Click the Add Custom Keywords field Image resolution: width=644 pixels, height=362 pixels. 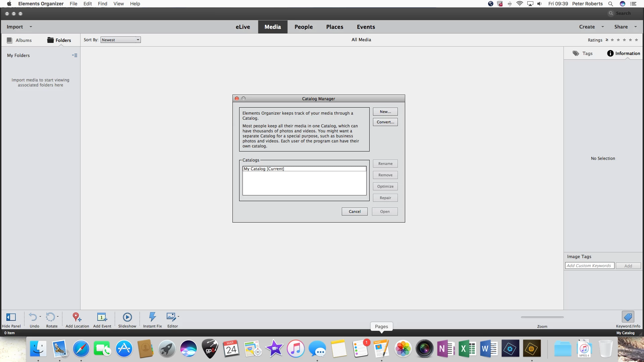coord(589,266)
